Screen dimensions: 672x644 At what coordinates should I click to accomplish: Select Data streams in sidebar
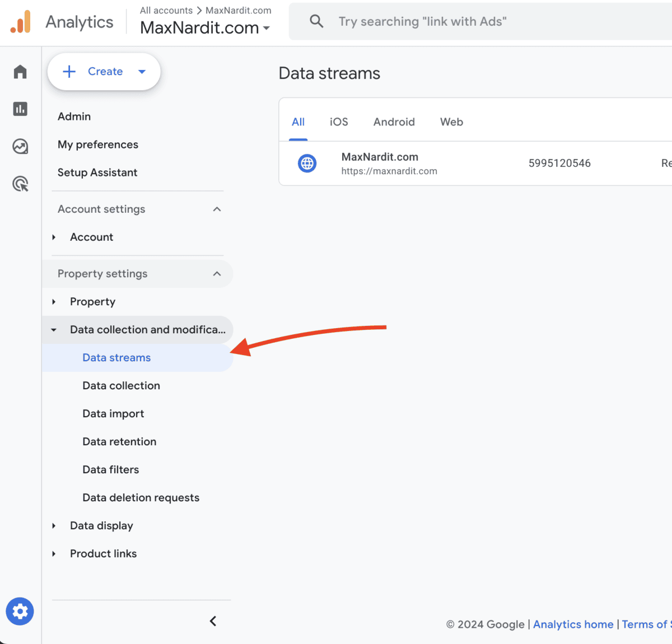coord(137,358)
